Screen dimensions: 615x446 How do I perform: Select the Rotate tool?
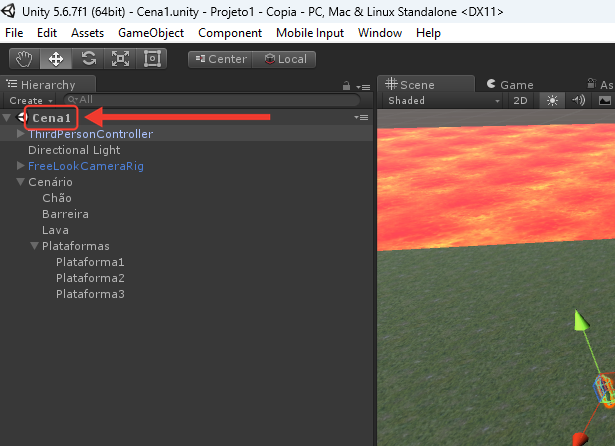[88, 59]
